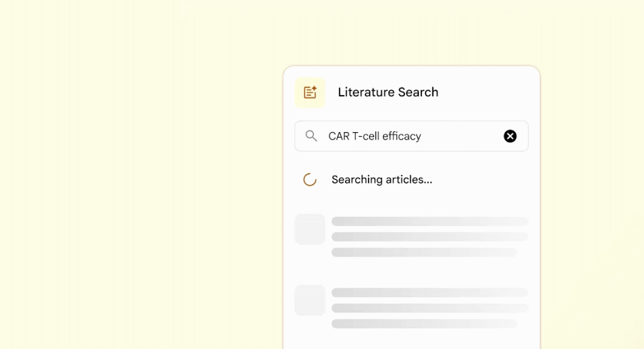The height and width of the screenshot is (349, 644).
Task: Click second result's middle skeleton line
Action: 430,308
